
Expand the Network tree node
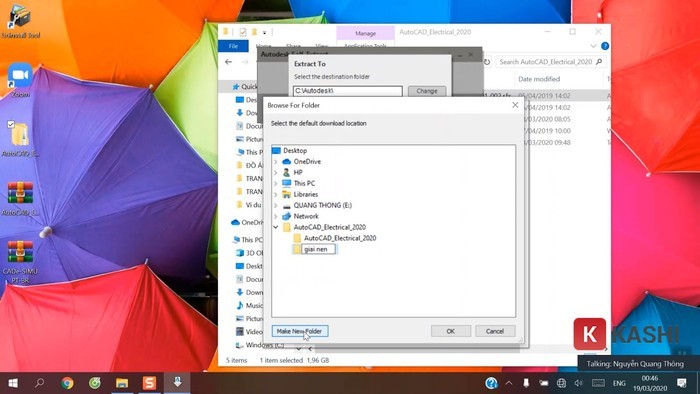tap(275, 216)
